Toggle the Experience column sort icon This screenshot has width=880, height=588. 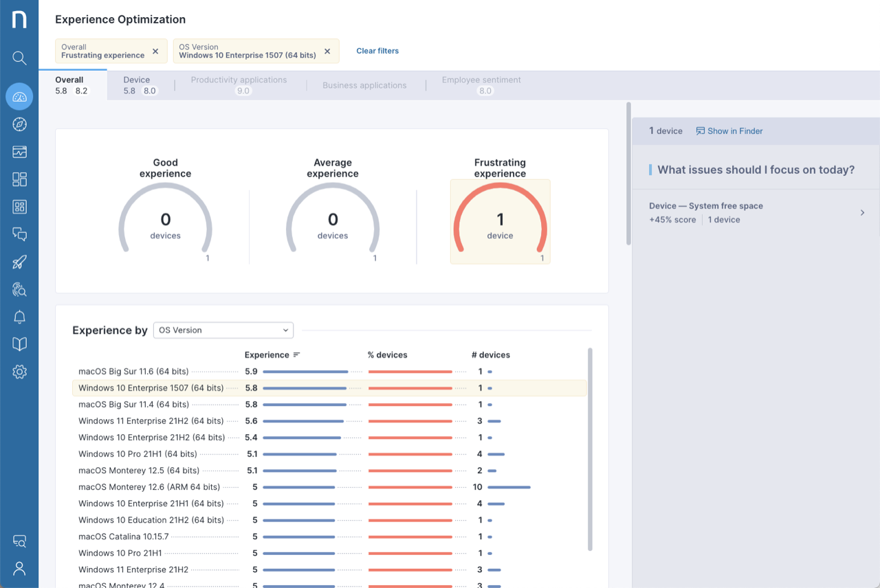point(296,355)
